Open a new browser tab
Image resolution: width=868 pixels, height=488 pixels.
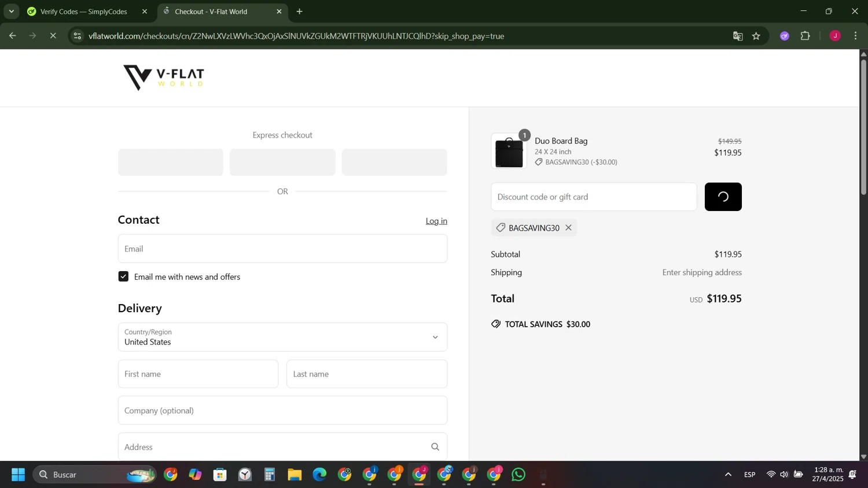pos(299,12)
